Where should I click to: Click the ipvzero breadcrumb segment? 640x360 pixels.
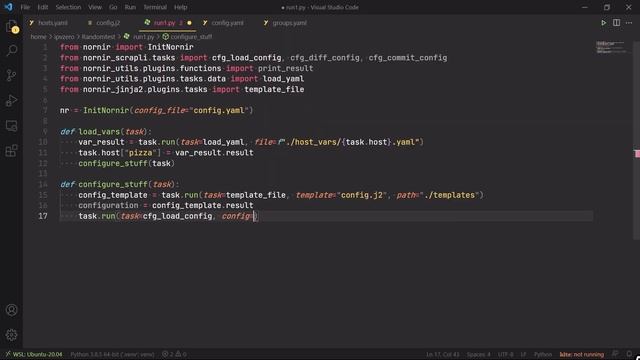tap(64, 37)
